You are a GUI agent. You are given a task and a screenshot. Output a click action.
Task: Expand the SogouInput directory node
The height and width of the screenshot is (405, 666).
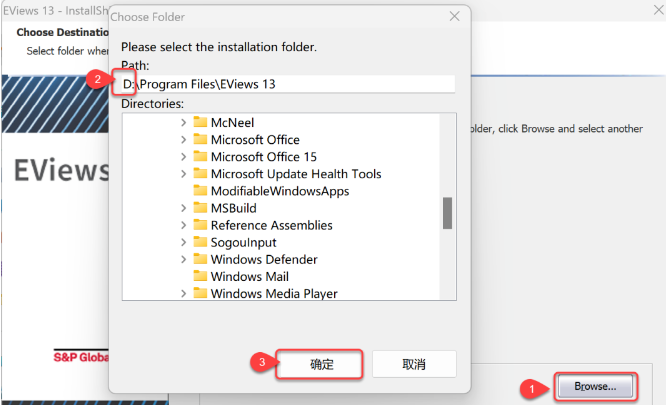point(183,242)
